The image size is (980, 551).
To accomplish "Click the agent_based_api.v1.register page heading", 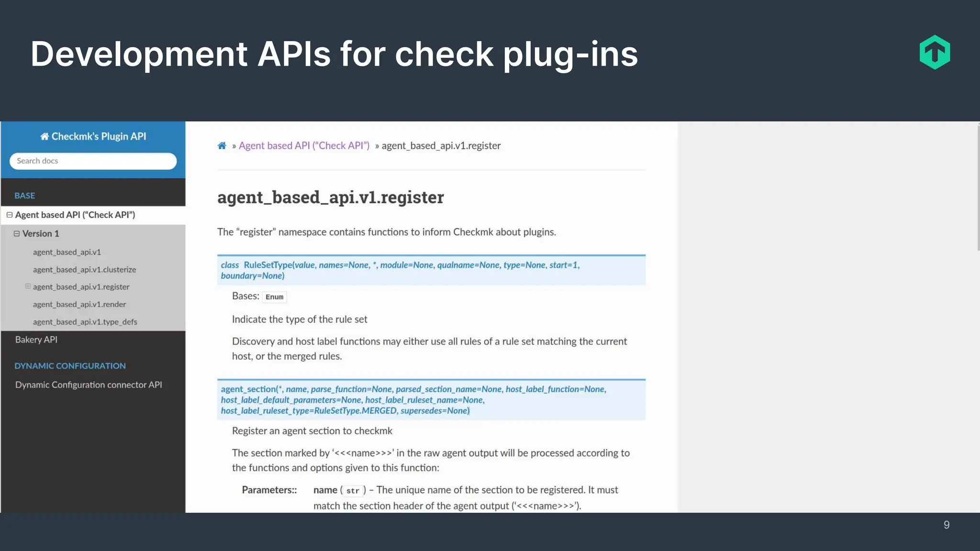I will (x=331, y=197).
